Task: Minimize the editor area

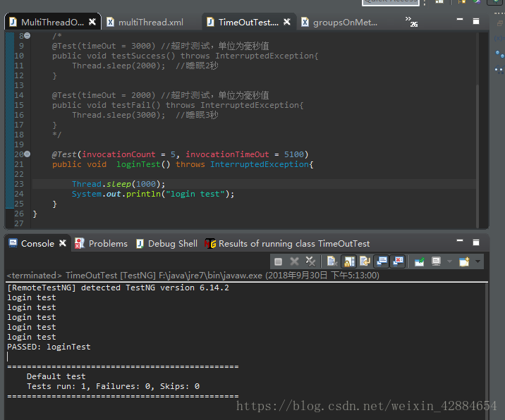Action: [x=460, y=20]
